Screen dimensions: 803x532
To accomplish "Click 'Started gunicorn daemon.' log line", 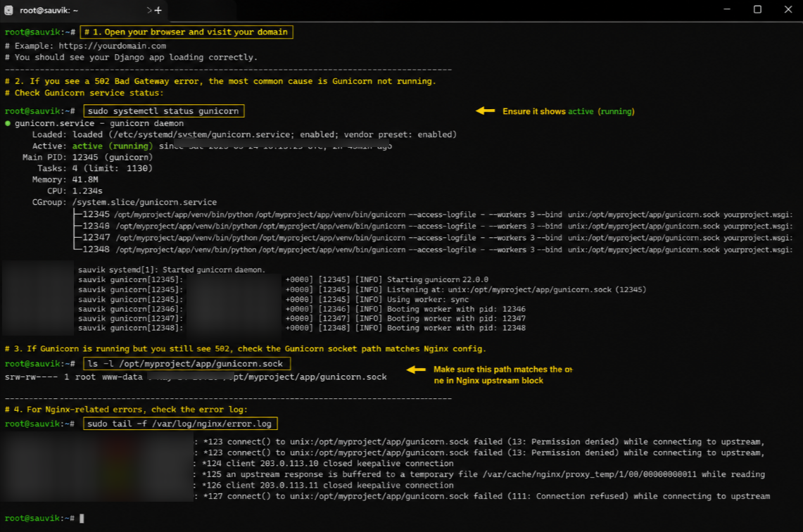I will 172,270.
